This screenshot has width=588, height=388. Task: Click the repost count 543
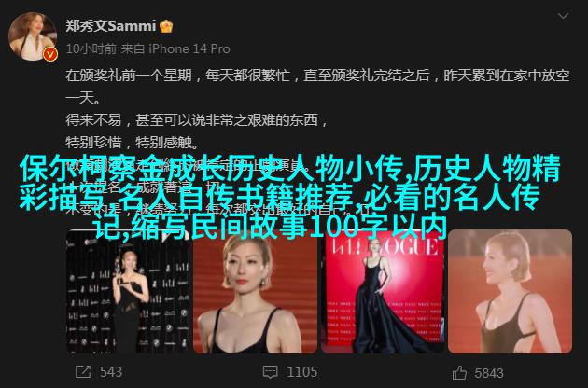click(x=111, y=372)
